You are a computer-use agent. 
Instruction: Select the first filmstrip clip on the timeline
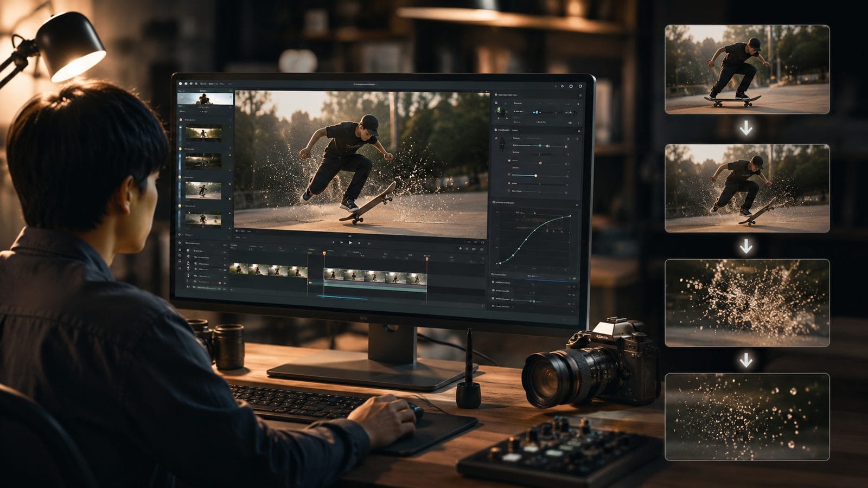(269, 270)
